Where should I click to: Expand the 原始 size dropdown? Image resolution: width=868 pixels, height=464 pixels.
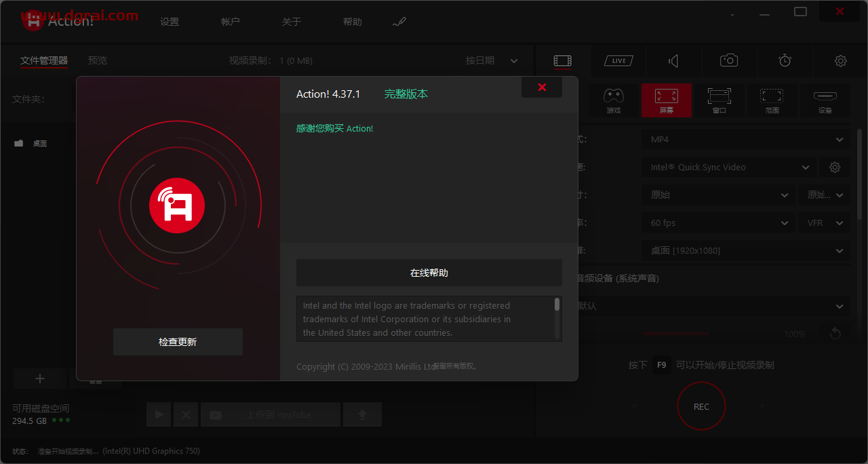click(718, 195)
